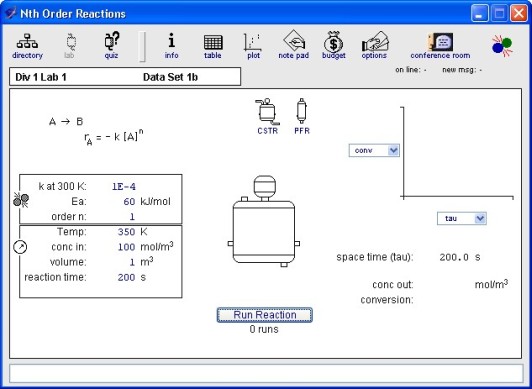The image size is (532, 389).
Task: Edit the Ea value 60
Action: point(129,201)
